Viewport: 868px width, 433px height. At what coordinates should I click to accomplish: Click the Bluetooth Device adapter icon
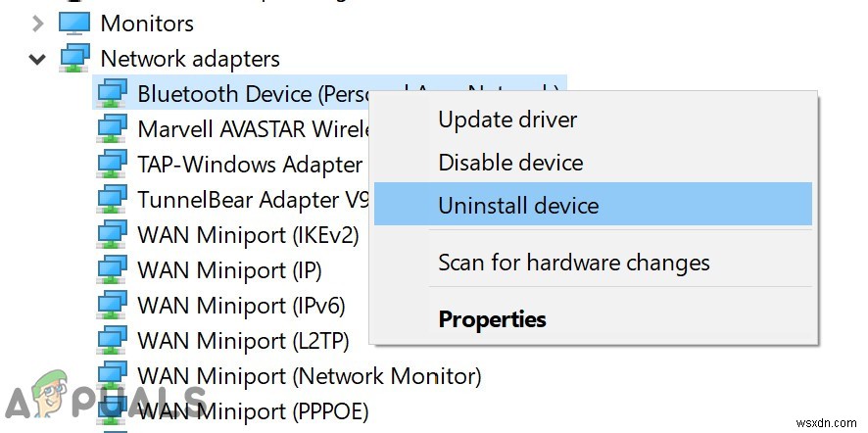point(114,94)
